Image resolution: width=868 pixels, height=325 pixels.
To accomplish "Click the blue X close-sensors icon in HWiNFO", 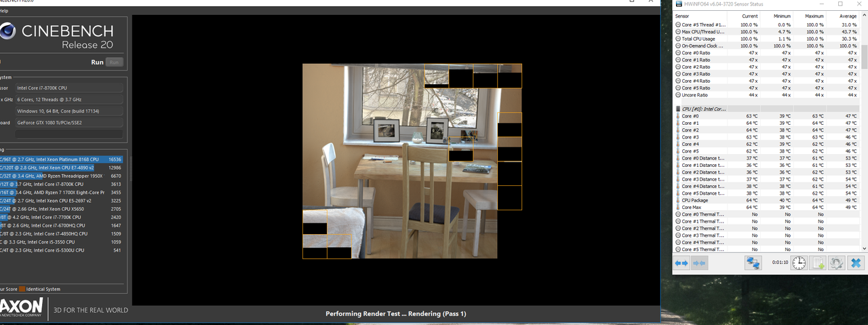I will coord(855,263).
